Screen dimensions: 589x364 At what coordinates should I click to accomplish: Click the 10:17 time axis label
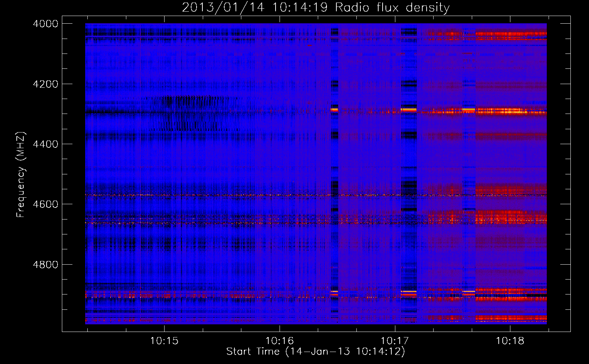pos(395,341)
